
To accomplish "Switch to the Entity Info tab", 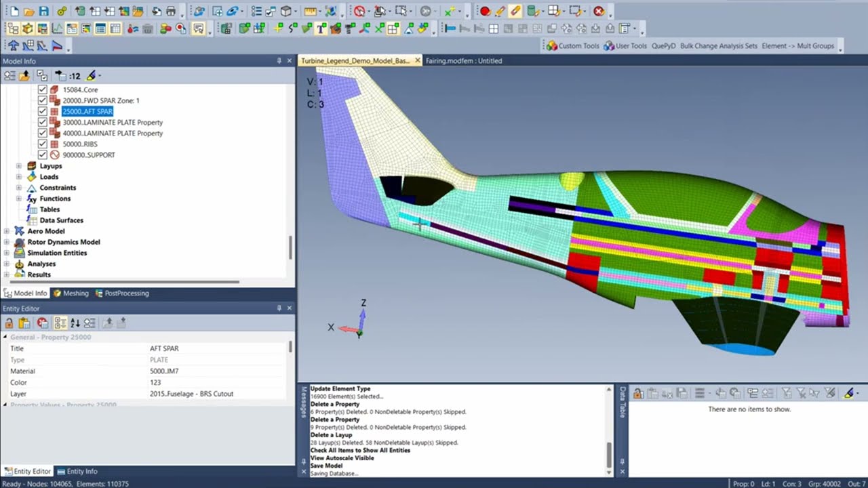I will (77, 471).
